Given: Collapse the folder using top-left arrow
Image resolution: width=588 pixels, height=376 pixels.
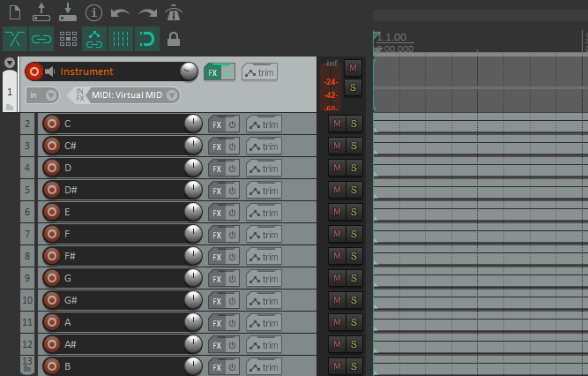Looking at the screenshot, I should click(10, 64).
